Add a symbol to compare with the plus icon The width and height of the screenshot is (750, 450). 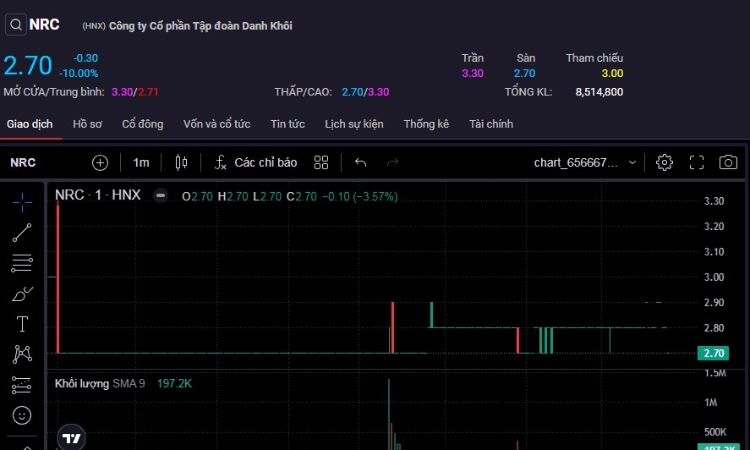pos(100,163)
